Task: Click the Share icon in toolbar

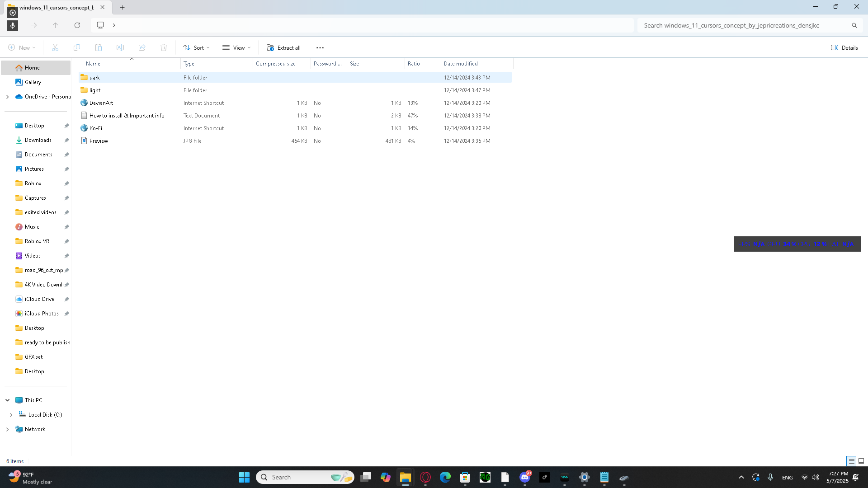Action: pyautogui.click(x=142, y=47)
